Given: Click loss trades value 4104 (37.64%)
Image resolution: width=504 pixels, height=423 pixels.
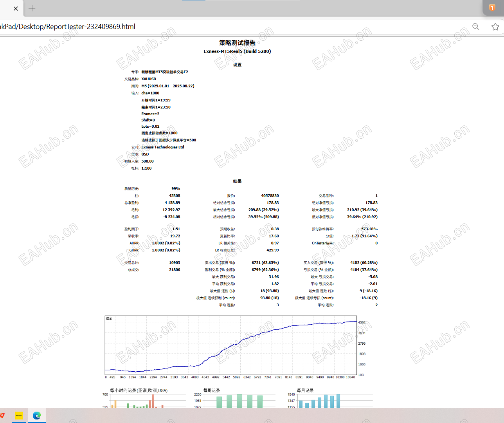Looking at the screenshot, I should (364, 270).
